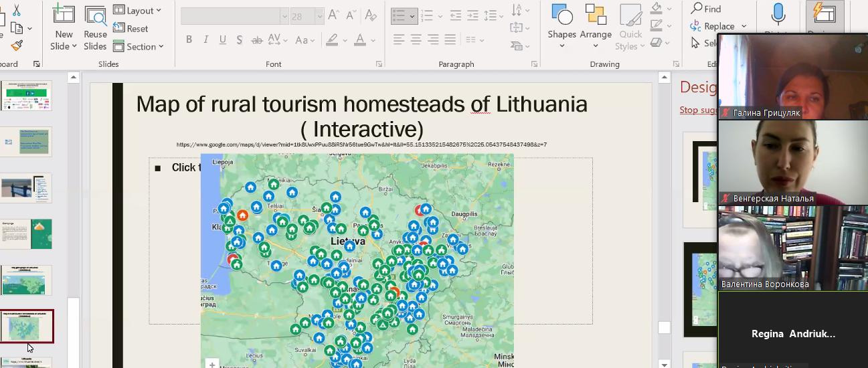Click the Dictate microphone icon

tap(778, 16)
